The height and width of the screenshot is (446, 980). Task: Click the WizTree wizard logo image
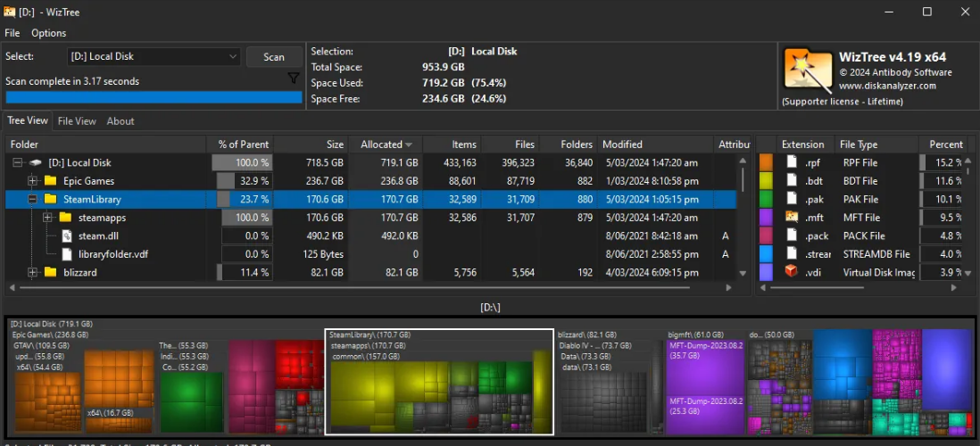(808, 68)
